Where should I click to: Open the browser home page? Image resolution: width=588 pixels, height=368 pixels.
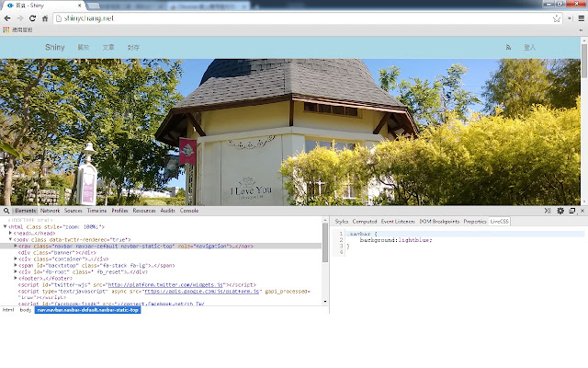pyautogui.click(x=45, y=18)
